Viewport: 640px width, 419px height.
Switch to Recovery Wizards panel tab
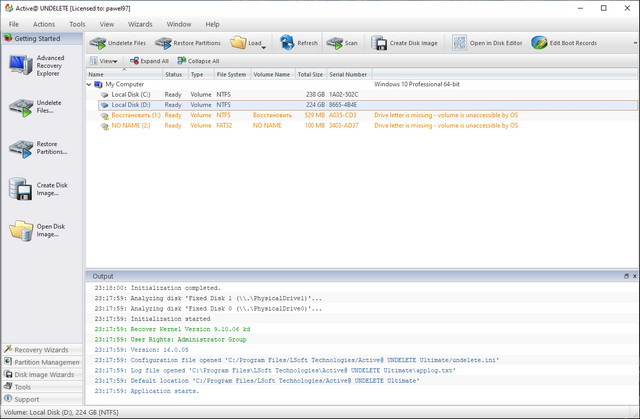point(40,350)
